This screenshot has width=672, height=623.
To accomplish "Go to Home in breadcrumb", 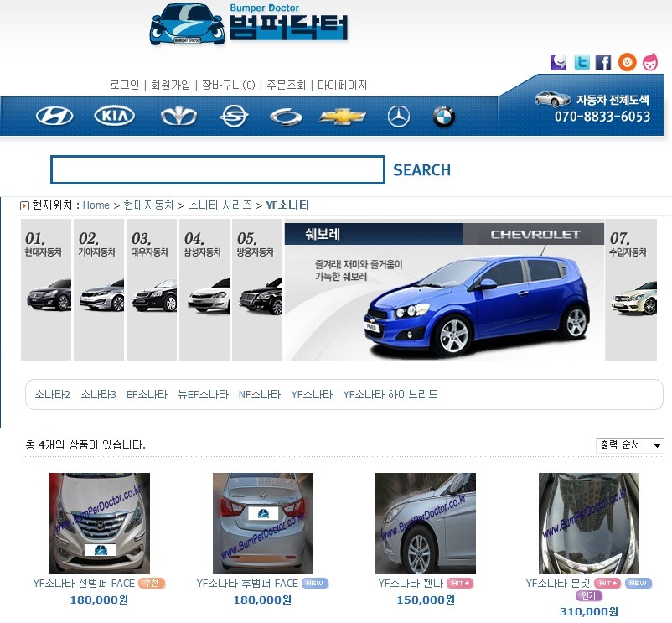I will [96, 205].
